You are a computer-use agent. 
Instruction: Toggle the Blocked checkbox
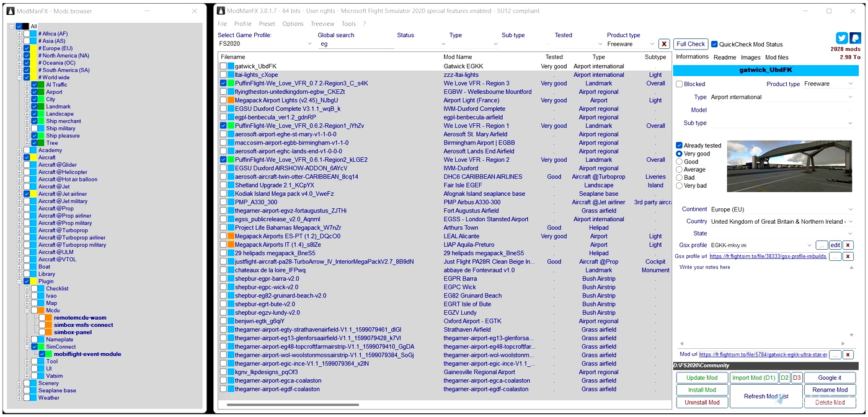click(x=680, y=84)
